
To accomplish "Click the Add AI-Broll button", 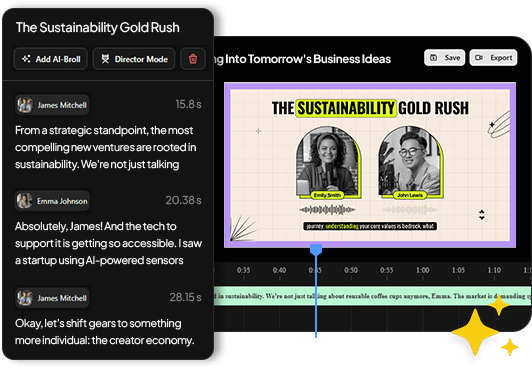I will click(x=51, y=59).
